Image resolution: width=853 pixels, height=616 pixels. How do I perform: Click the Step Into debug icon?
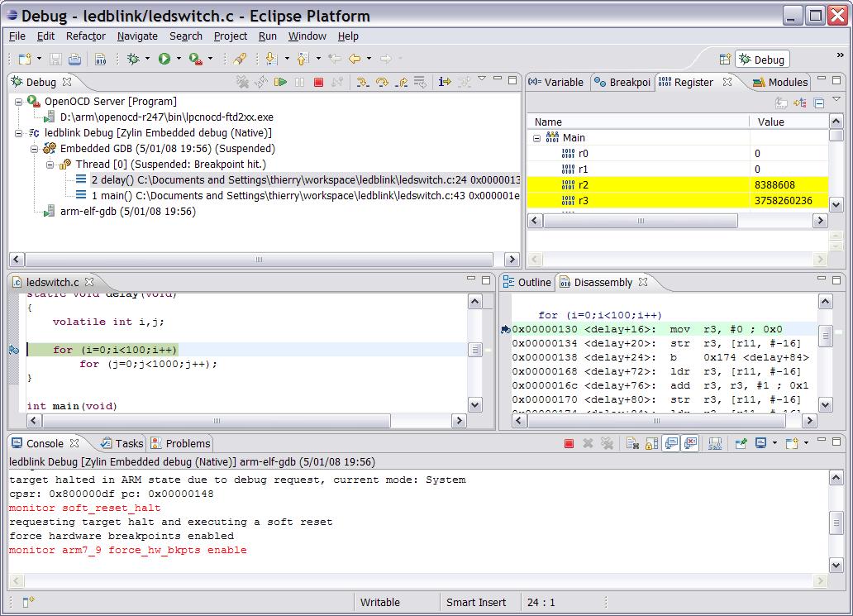[362, 82]
